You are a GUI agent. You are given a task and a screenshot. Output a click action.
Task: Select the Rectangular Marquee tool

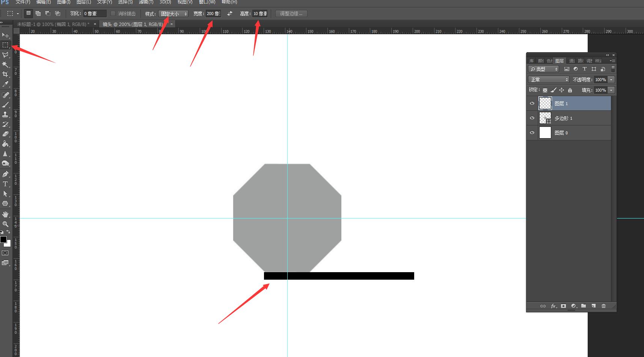5,45
